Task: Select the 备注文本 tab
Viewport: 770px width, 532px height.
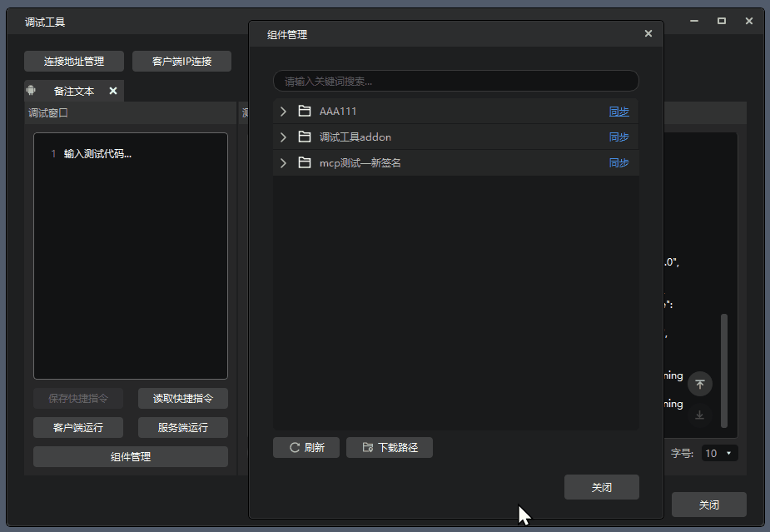Action: 74,91
